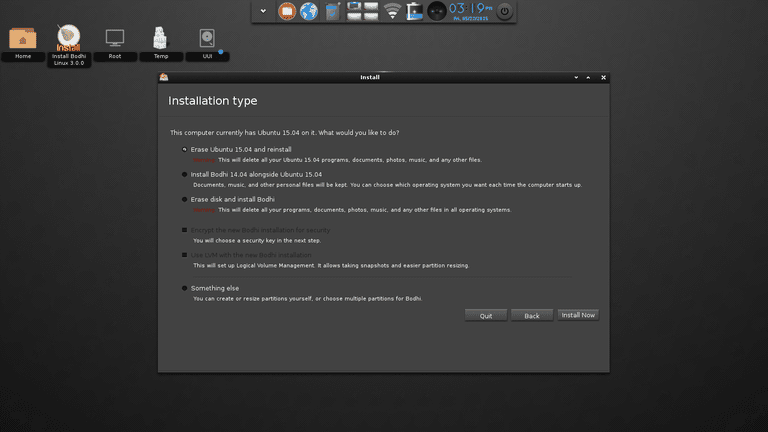This screenshot has width=768, height=432.
Task: Click the Quit button
Action: tap(486, 315)
